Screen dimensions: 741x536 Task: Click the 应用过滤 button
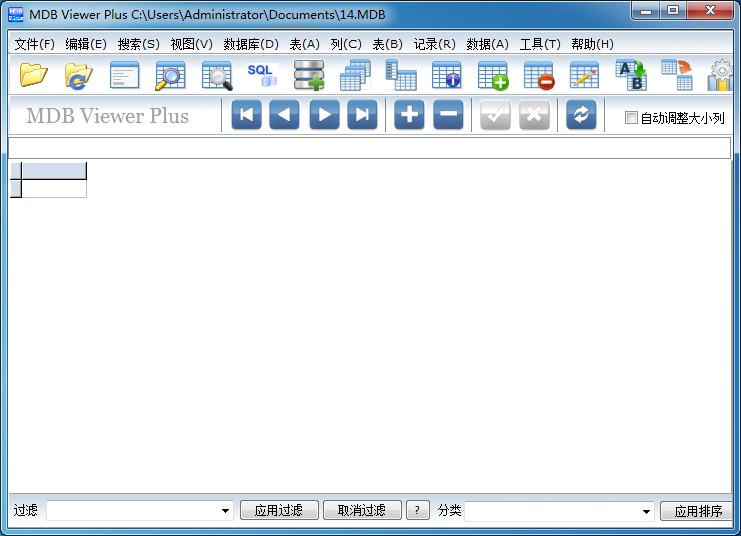click(x=278, y=511)
